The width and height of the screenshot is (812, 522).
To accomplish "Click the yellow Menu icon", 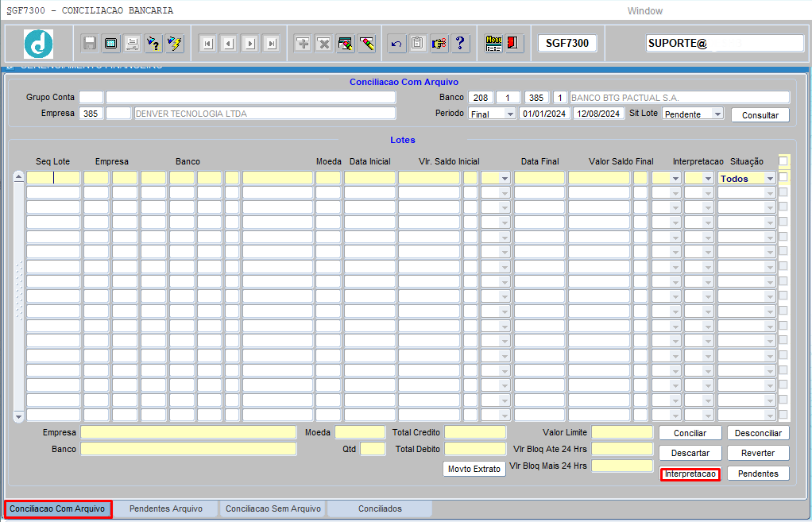I will tap(493, 44).
